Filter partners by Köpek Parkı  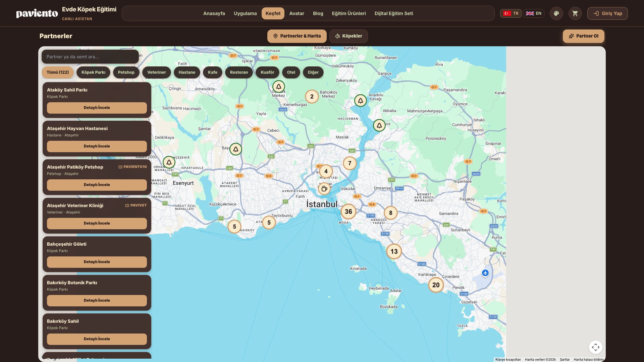(93, 72)
